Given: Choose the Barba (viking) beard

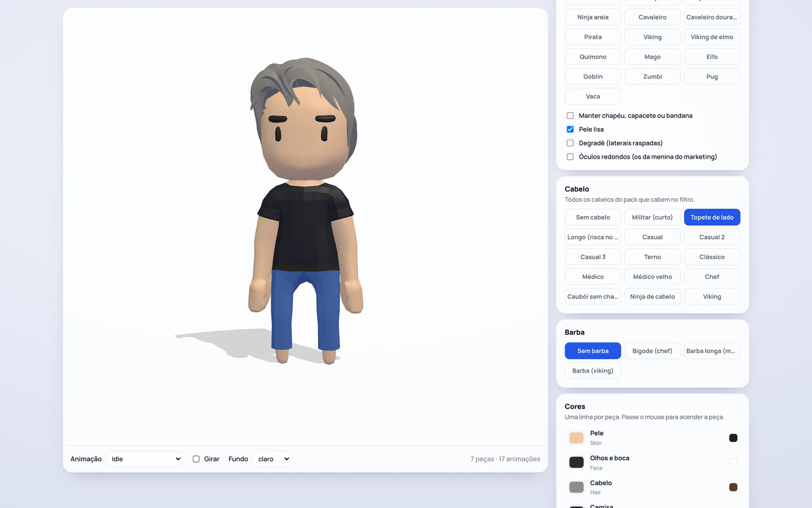Looking at the screenshot, I should pos(593,371).
